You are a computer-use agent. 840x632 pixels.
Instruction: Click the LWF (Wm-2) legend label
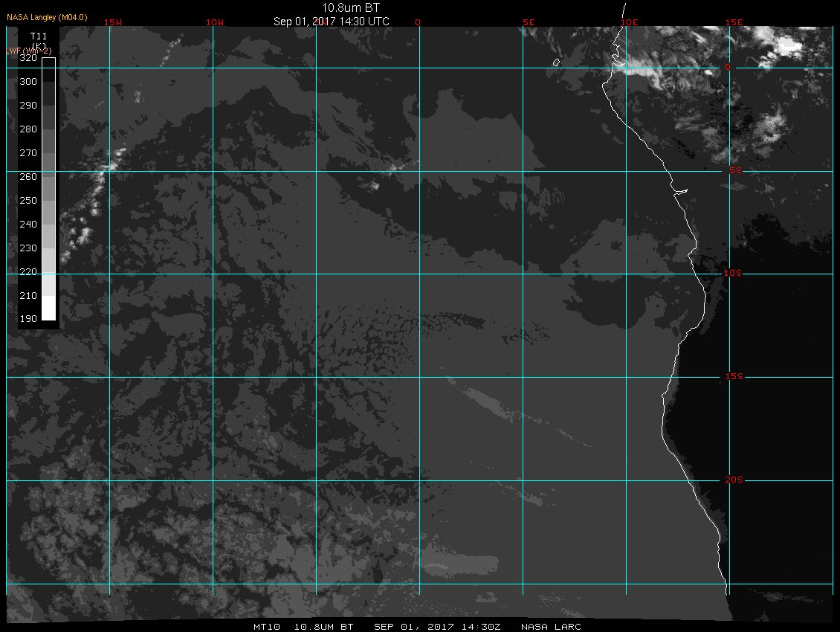(29, 51)
